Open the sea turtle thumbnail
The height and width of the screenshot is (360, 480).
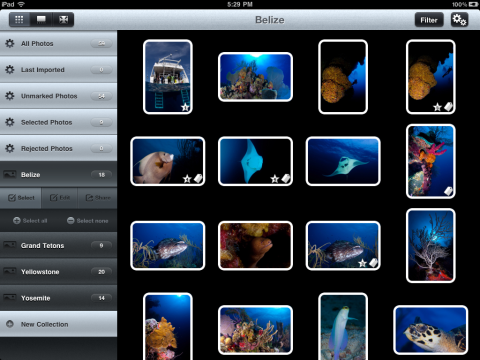(431, 330)
